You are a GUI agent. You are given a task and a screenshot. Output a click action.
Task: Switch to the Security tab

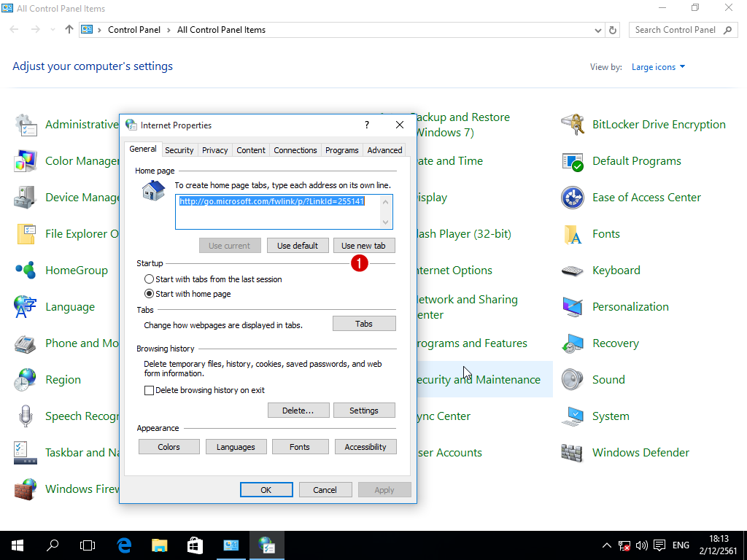pos(179,150)
